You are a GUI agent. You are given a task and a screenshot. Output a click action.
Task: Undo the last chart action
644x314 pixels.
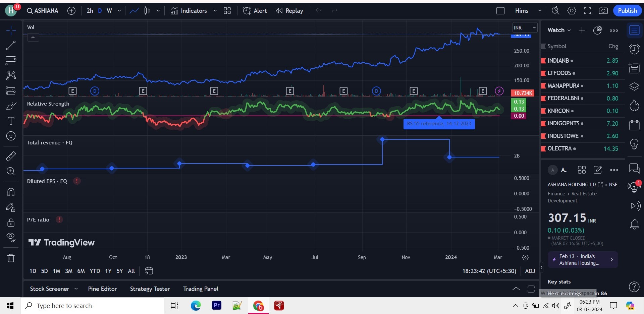coord(319,11)
